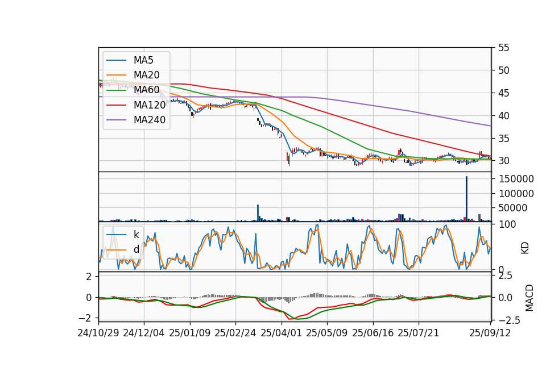Click the MA20 legend label
The image size is (546, 392).
pos(146,75)
